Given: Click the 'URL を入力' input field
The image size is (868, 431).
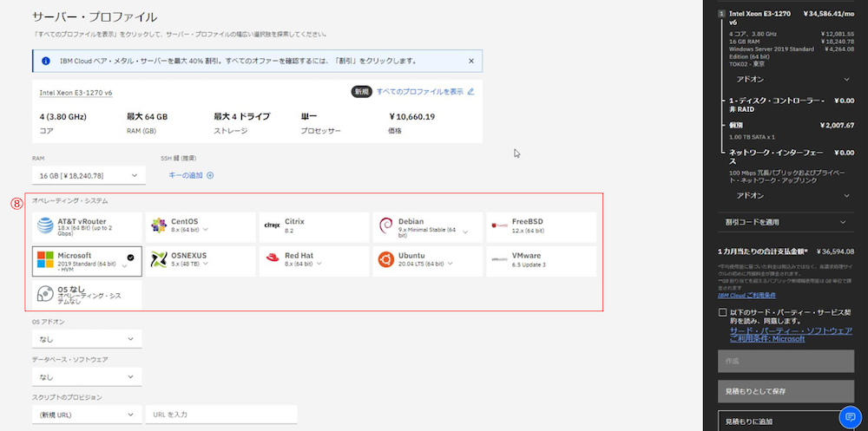Looking at the screenshot, I should tap(221, 415).
